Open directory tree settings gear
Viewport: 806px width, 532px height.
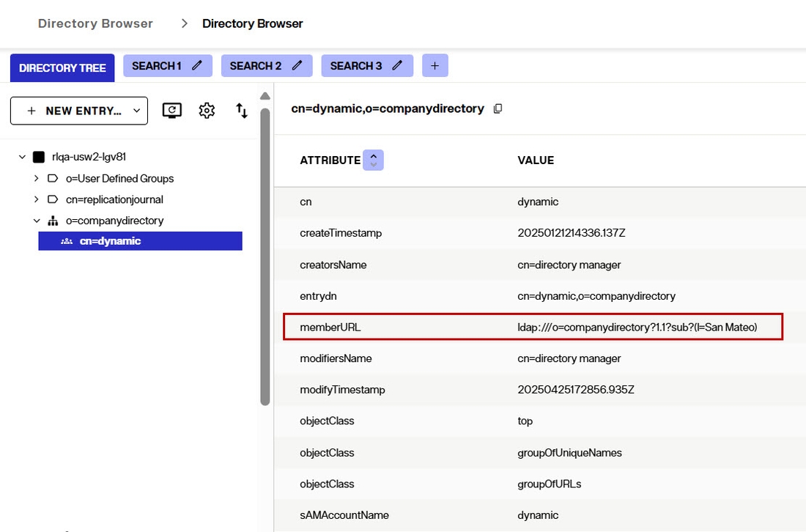point(207,110)
